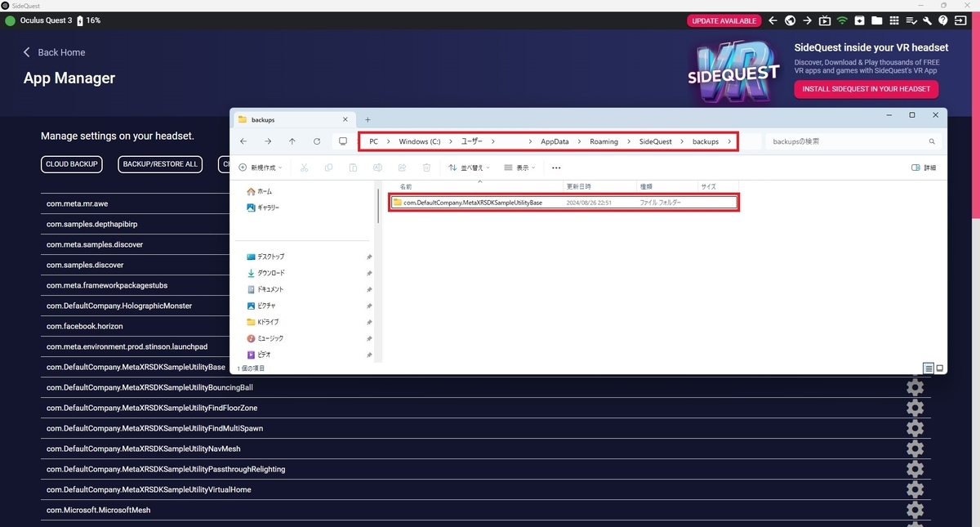Image resolution: width=980 pixels, height=527 pixels.
Task: Open the 新規作成 new item dropdown
Action: (x=261, y=167)
